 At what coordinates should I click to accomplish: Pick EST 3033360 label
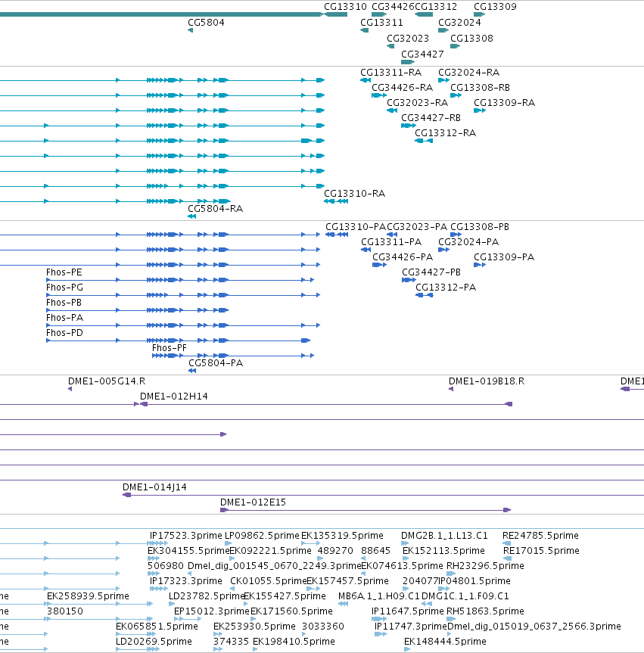pos(323,627)
